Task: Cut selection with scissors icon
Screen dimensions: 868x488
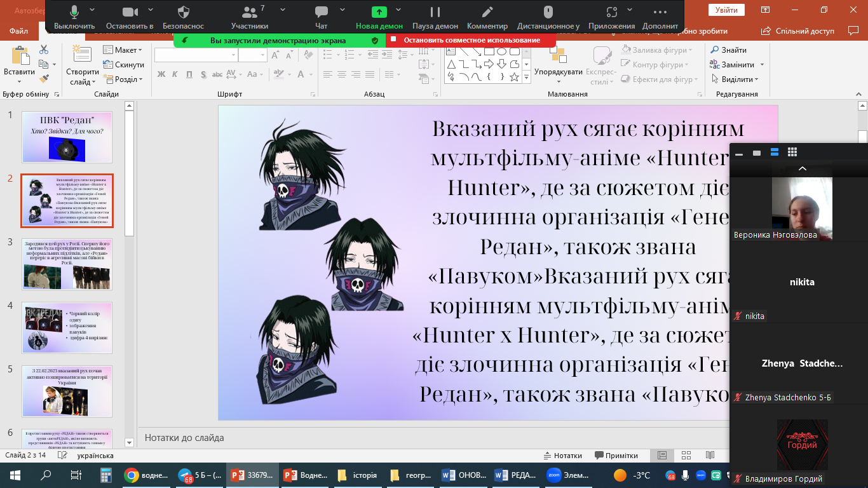Action: point(44,50)
